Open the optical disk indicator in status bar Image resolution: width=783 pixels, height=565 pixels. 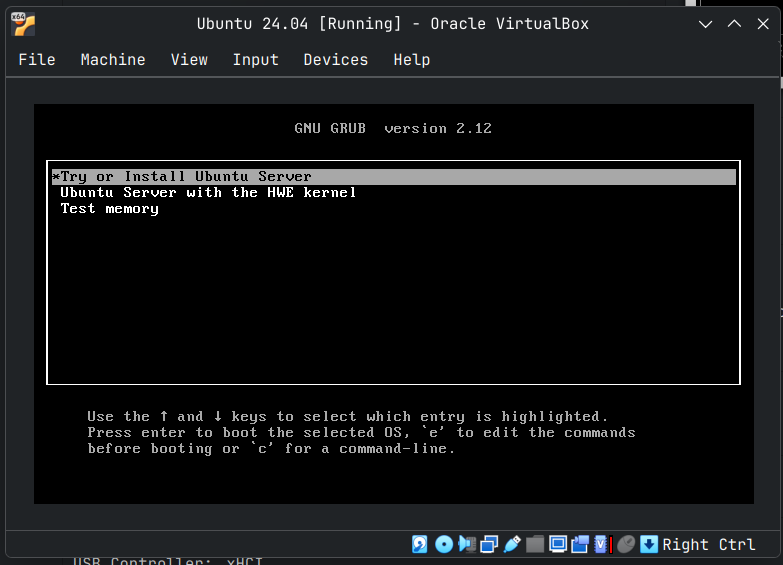(443, 544)
